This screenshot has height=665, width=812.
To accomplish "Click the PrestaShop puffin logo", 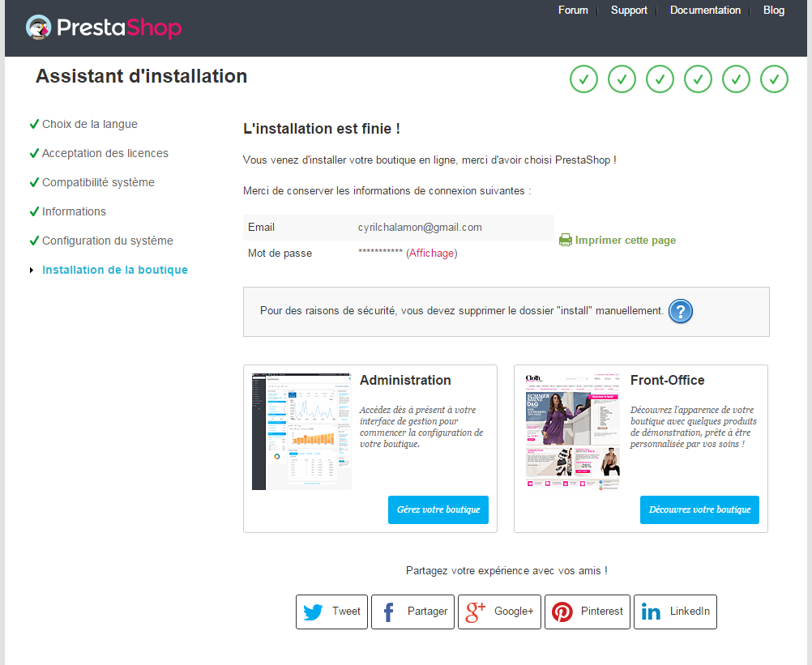I will (38, 27).
